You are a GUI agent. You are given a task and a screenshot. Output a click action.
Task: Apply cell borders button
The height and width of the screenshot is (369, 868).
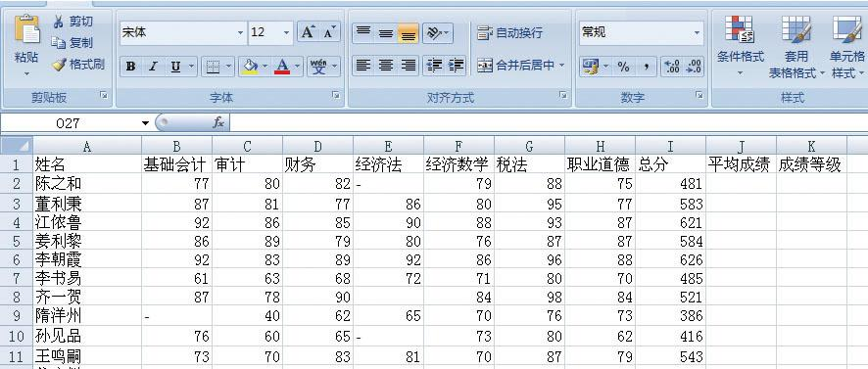coord(213,67)
